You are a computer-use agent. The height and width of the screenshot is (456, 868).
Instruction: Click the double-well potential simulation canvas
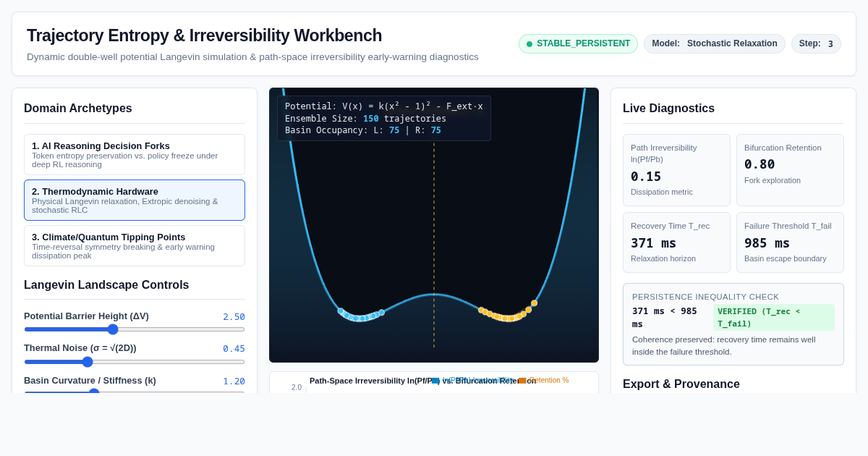(434, 225)
